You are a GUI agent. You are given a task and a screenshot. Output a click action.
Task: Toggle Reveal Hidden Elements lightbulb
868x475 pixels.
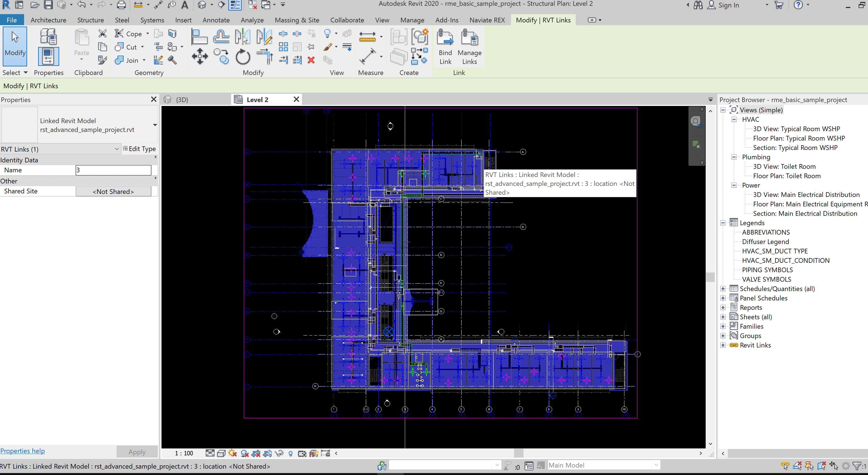(290, 453)
